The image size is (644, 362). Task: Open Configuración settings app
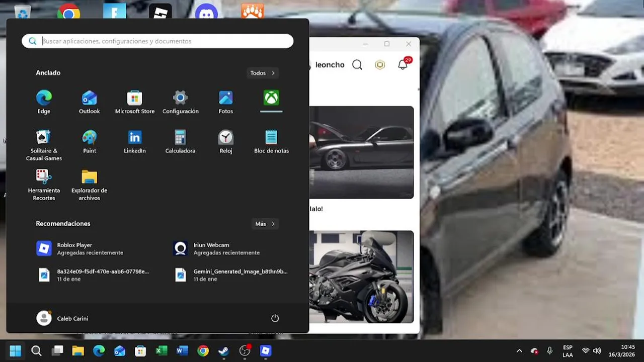click(180, 102)
